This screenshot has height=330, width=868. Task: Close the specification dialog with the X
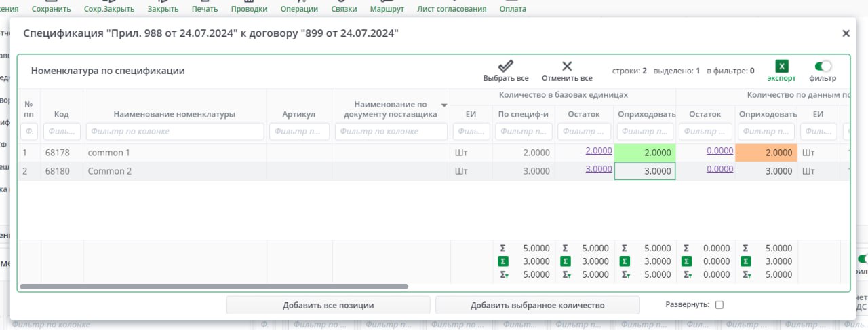[846, 33]
